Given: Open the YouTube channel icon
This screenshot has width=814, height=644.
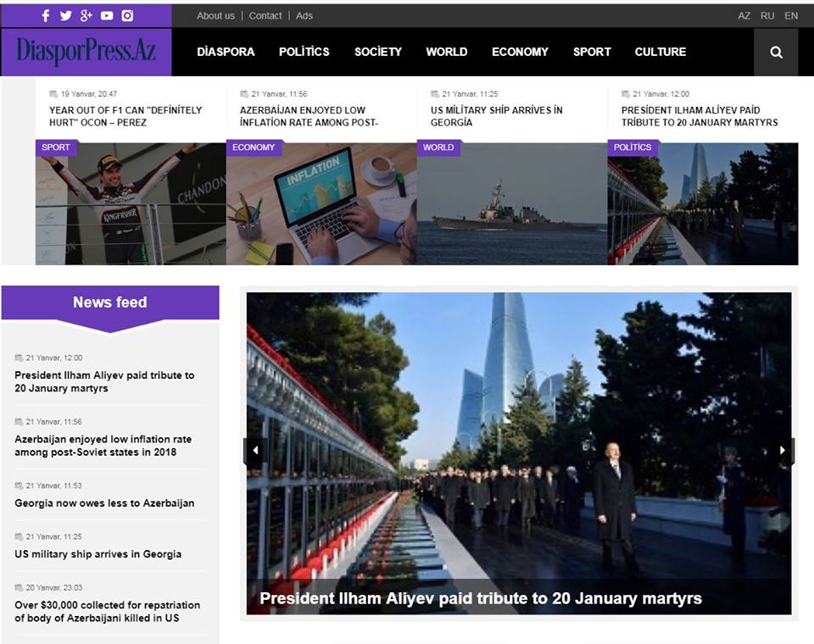Looking at the screenshot, I should [x=107, y=15].
